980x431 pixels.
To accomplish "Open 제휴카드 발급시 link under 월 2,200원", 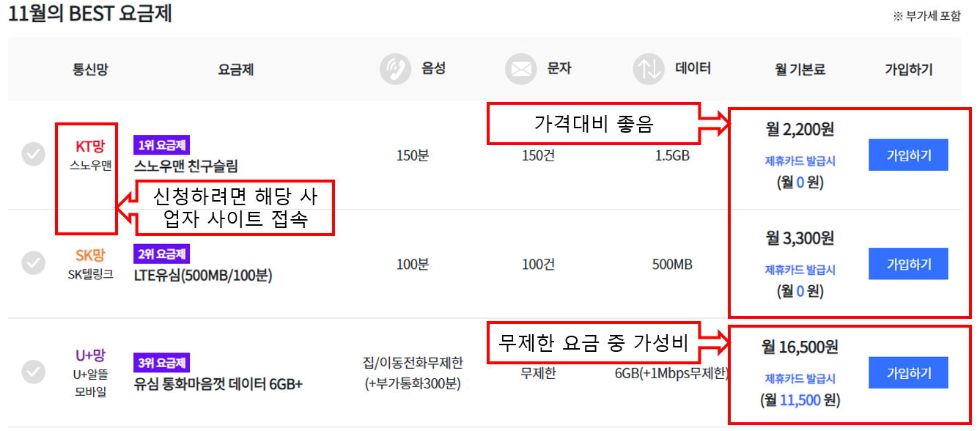I will tap(800, 161).
